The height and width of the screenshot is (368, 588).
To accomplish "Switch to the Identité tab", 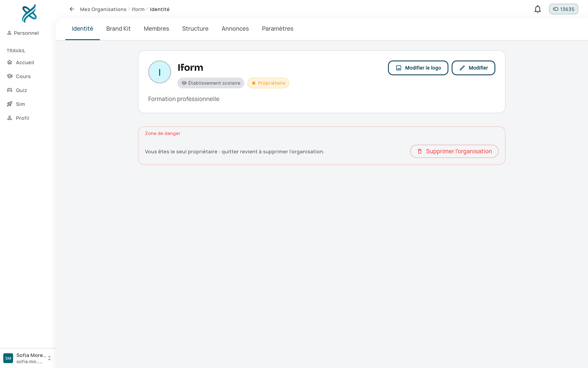I will point(82,29).
